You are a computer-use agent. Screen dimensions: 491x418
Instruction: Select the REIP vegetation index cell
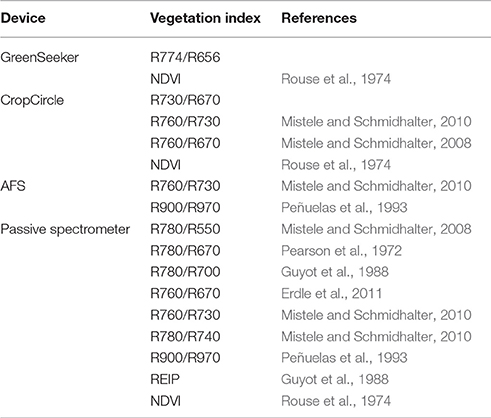[x=165, y=379]
